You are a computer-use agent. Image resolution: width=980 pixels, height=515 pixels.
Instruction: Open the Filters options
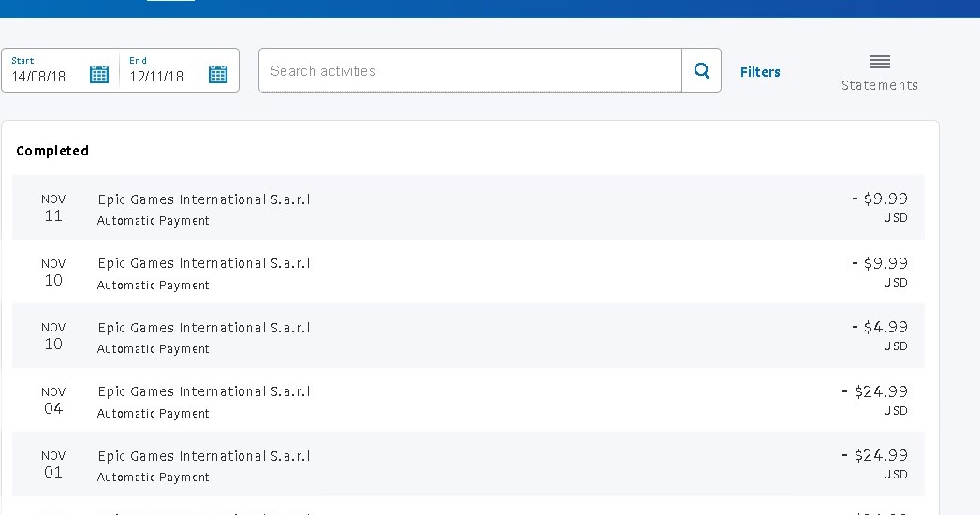tap(760, 72)
